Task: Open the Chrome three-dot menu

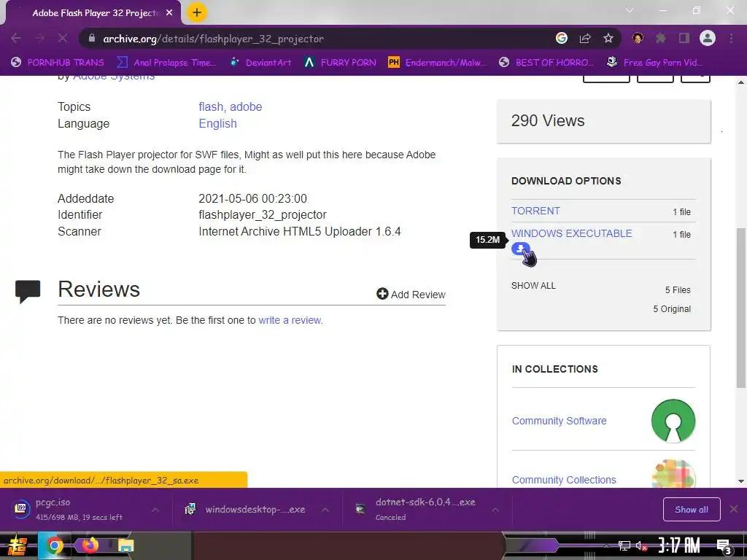Action: click(x=731, y=38)
